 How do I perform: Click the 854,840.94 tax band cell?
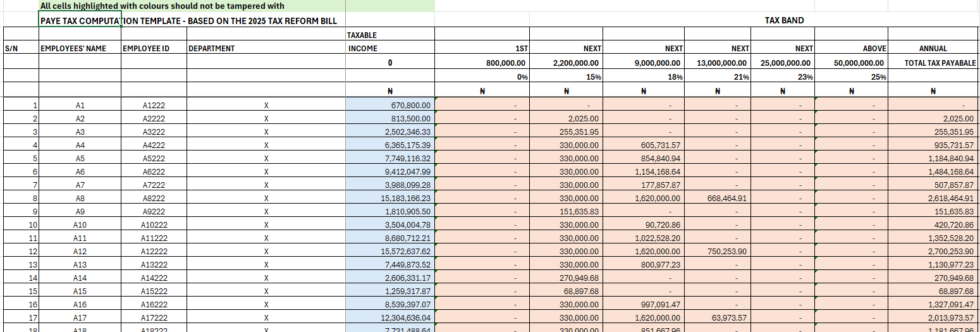coord(644,158)
